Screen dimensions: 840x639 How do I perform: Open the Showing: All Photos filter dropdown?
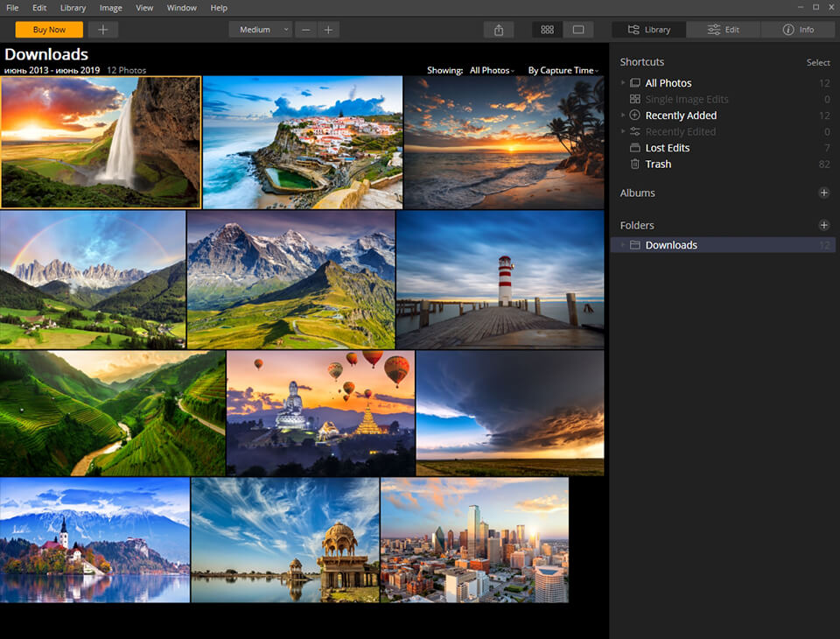tap(491, 70)
